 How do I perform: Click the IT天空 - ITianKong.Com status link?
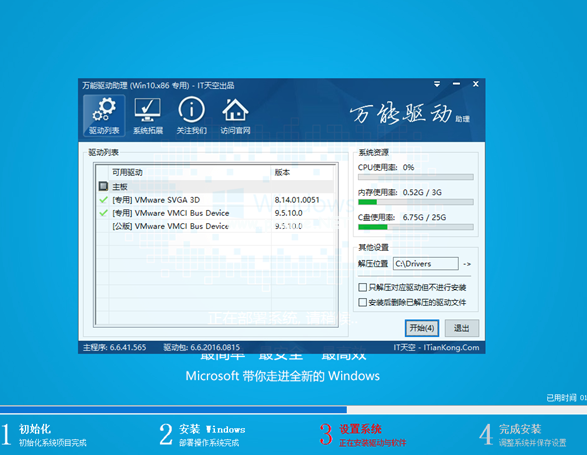pos(436,348)
